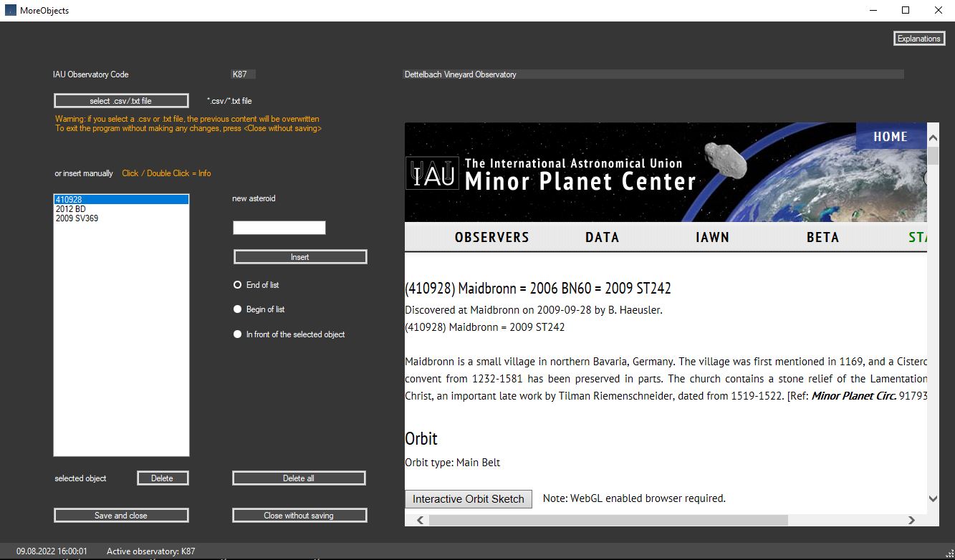Image resolution: width=955 pixels, height=560 pixels.
Task: Choose In front of the selected object
Action: (289, 334)
